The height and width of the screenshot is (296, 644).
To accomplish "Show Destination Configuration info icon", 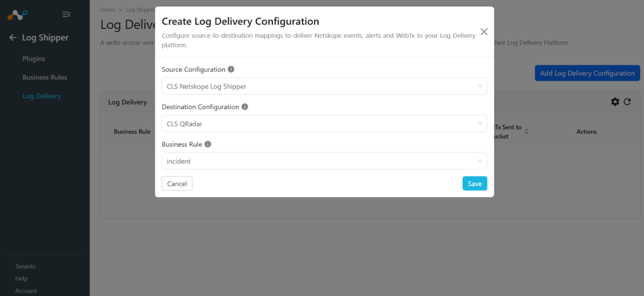I will (245, 107).
